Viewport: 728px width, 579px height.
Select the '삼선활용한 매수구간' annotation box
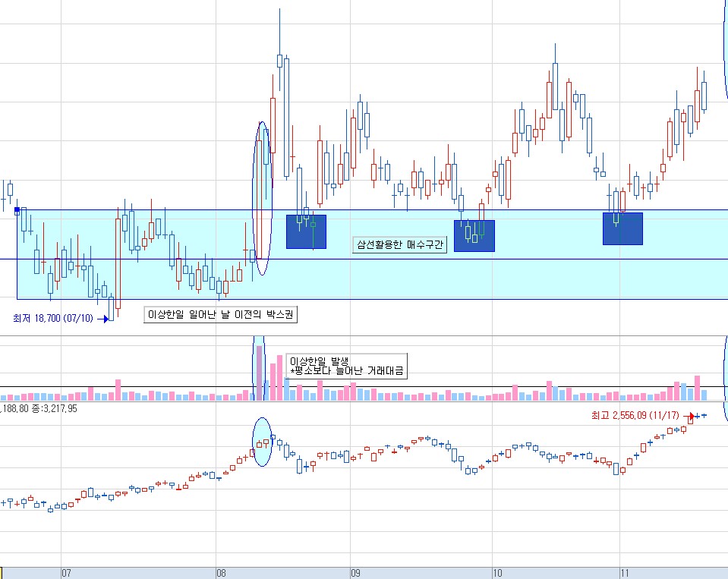400,244
